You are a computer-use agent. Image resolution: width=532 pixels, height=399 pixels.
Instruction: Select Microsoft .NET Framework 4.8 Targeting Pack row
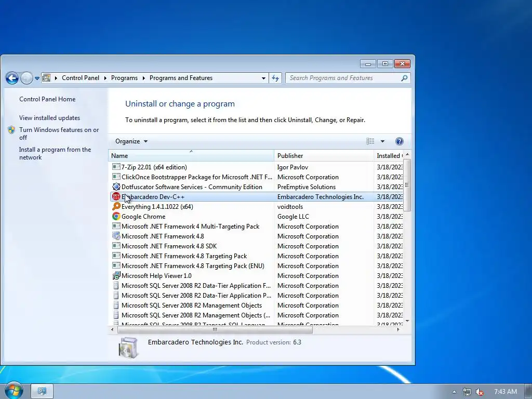pos(257,256)
